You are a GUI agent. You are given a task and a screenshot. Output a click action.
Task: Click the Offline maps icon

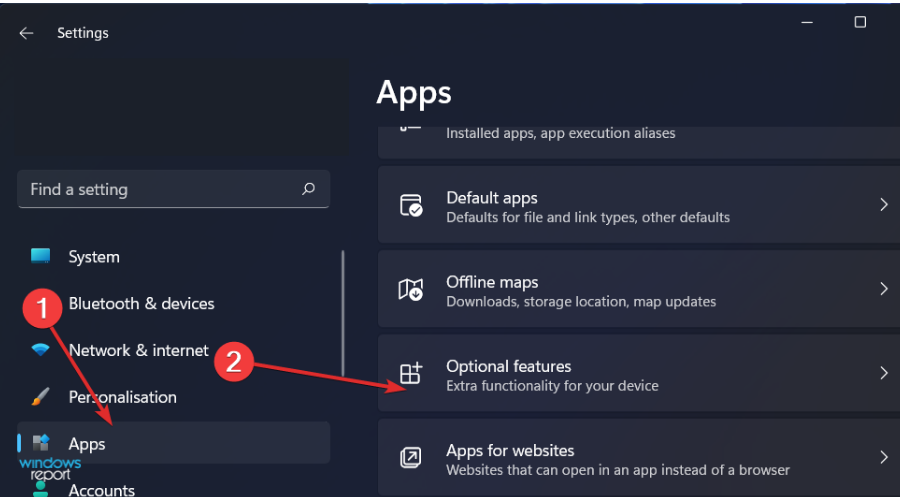tap(410, 290)
